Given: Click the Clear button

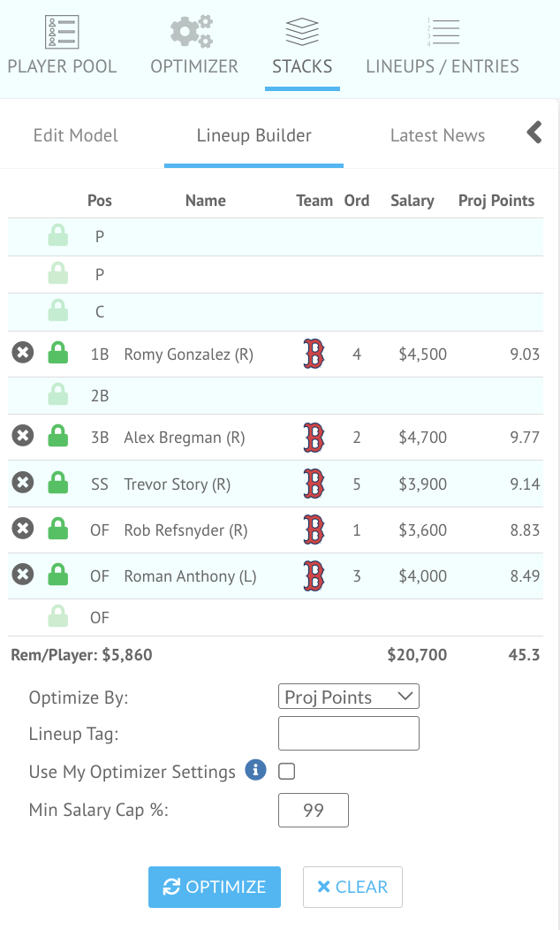Looking at the screenshot, I should [x=352, y=887].
